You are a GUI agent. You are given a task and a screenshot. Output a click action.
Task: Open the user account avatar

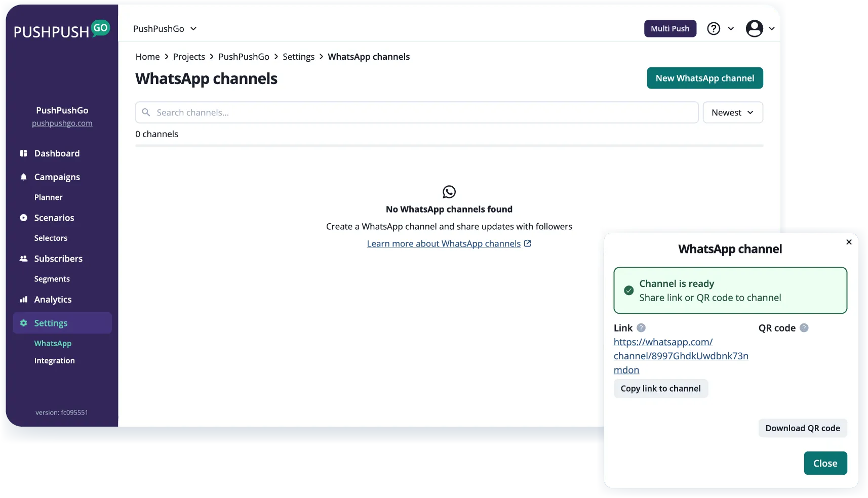(754, 29)
